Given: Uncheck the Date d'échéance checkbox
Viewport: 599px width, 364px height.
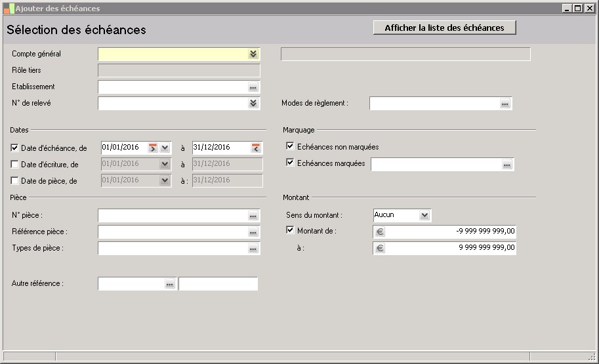Looking at the screenshot, I should tap(15, 148).
